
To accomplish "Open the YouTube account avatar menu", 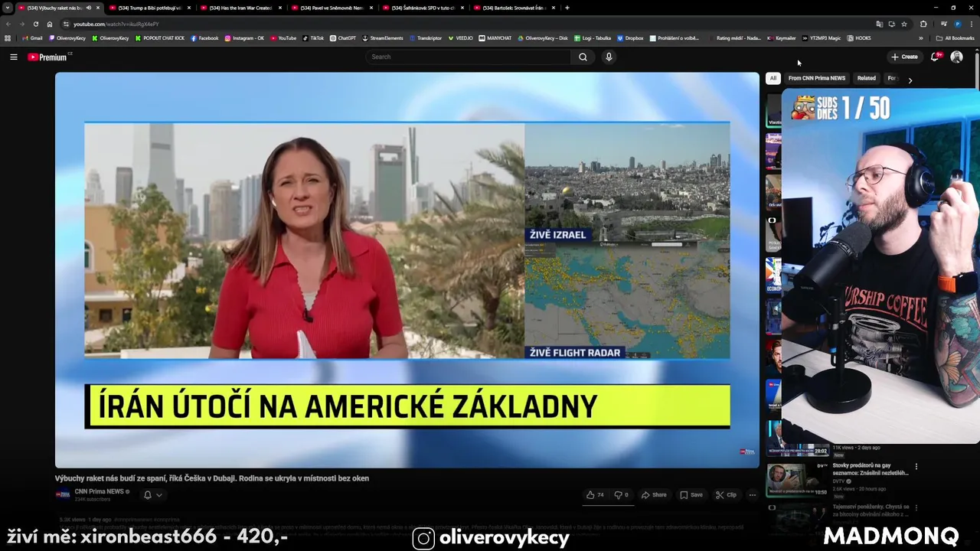I will [956, 57].
